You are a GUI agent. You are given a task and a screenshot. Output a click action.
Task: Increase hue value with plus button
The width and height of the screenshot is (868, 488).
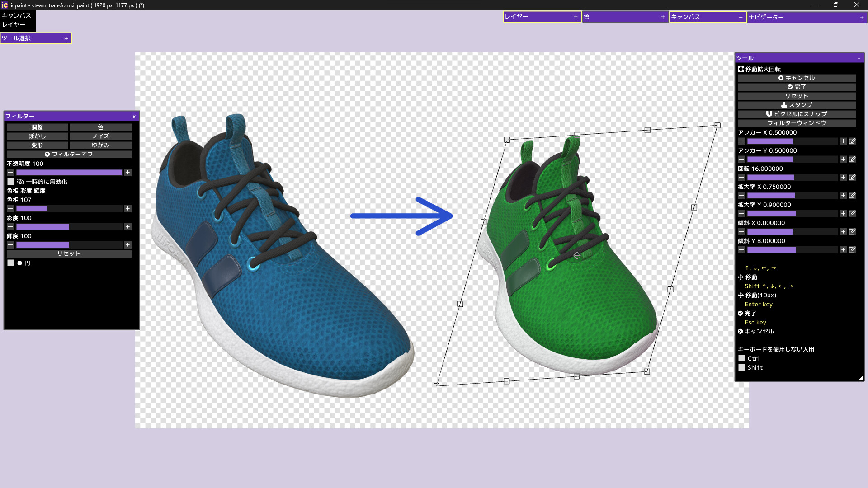click(x=127, y=209)
